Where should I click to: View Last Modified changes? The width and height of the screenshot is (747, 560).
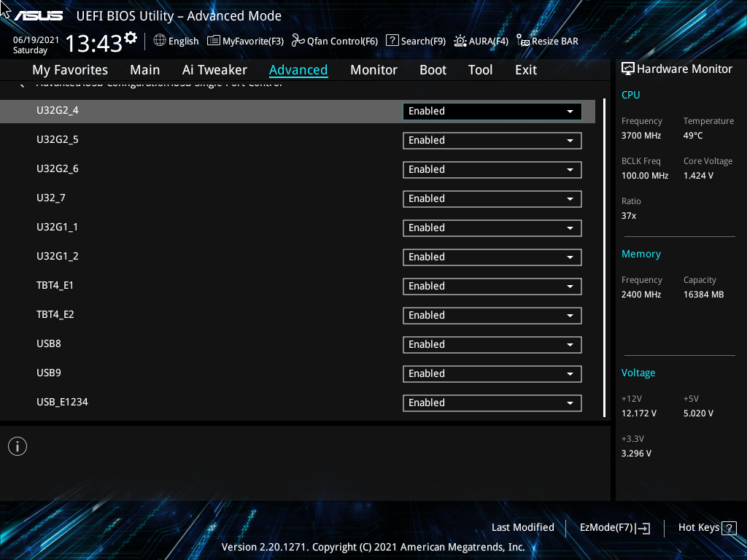click(522, 527)
